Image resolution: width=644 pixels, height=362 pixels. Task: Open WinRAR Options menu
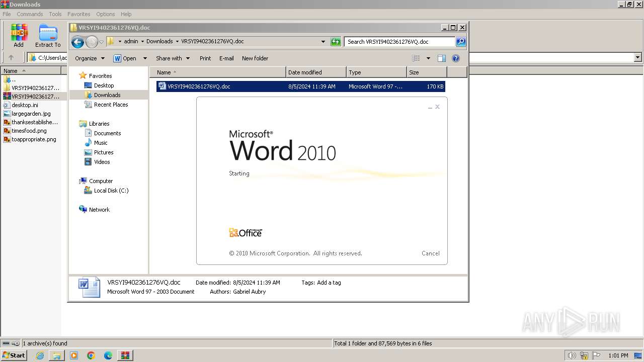106,14
